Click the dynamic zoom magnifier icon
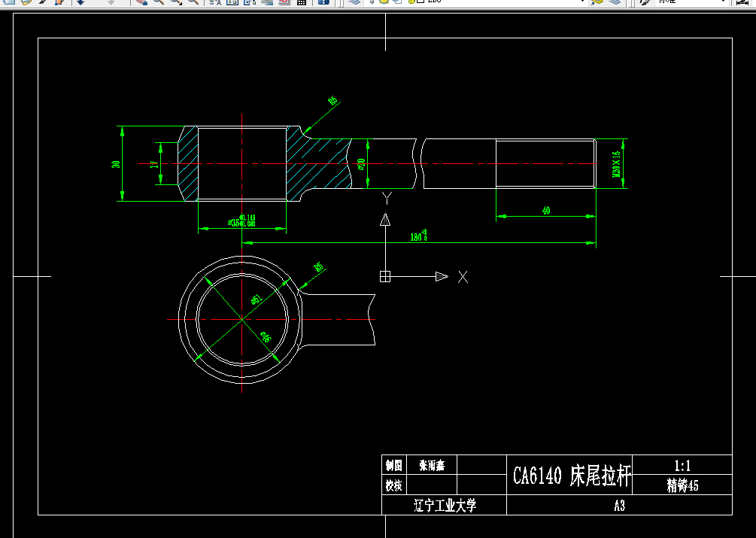This screenshot has width=756, height=538. pos(192,5)
